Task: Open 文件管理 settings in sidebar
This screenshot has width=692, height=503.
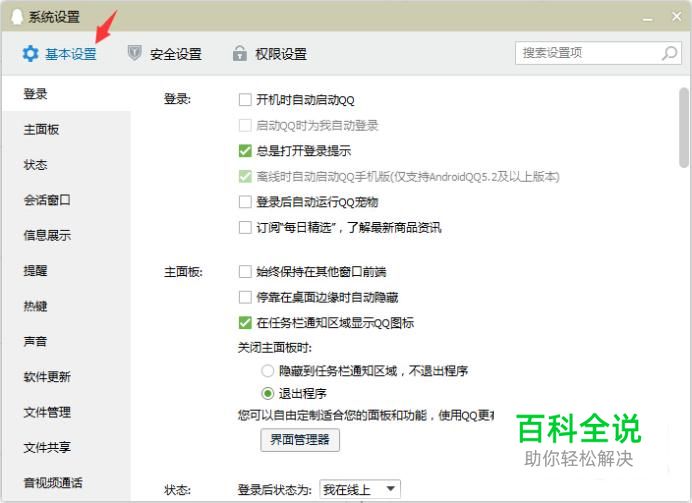Action: (67, 412)
